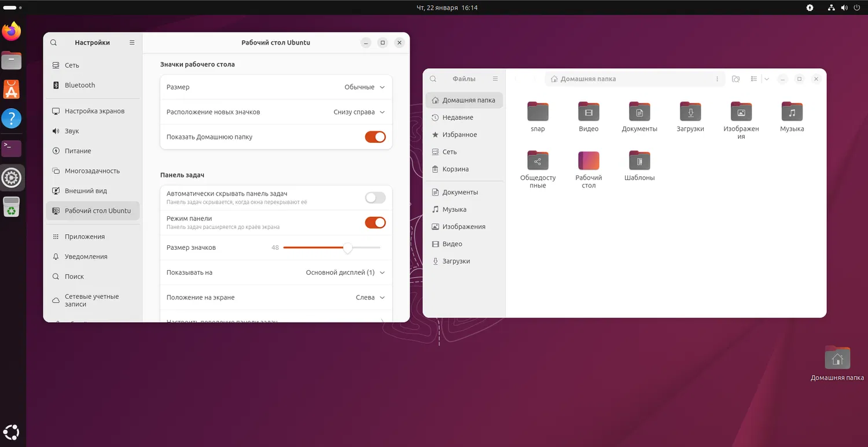The image size is (868, 447).
Task: Open Недавние in the Files sidebar
Action: 464,117
